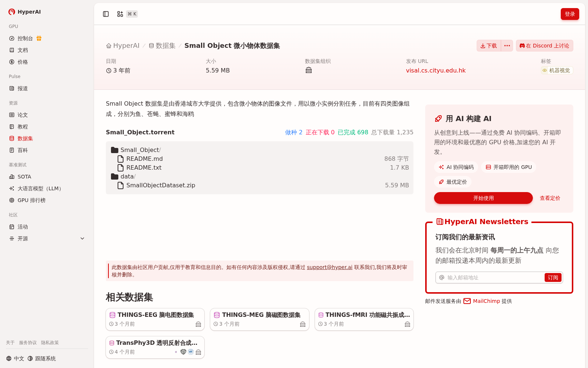Click organization icon on THINGS-EEG card
Screen dimensions: 588x368
click(x=198, y=324)
